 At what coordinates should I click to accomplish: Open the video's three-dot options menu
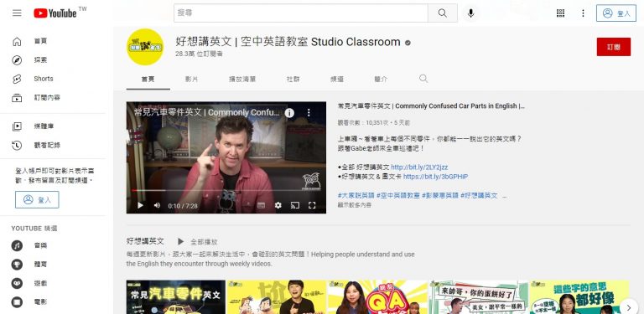tap(309, 113)
